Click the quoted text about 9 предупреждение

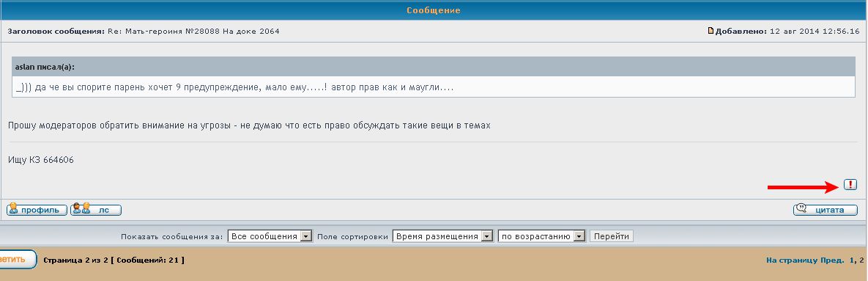(x=235, y=87)
